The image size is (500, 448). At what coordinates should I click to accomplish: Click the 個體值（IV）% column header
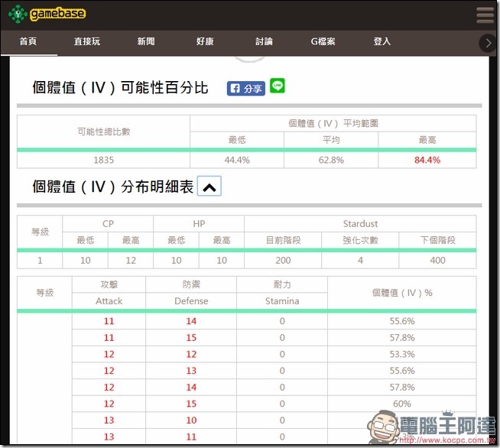pyautogui.click(x=401, y=293)
